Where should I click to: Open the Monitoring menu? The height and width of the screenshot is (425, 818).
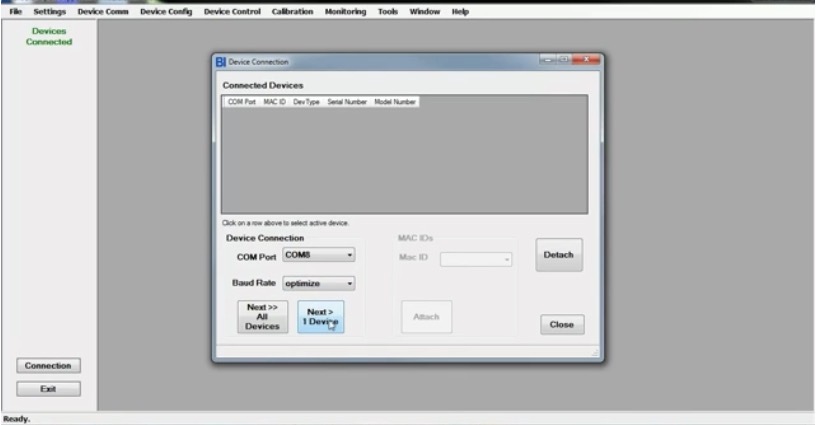[345, 11]
